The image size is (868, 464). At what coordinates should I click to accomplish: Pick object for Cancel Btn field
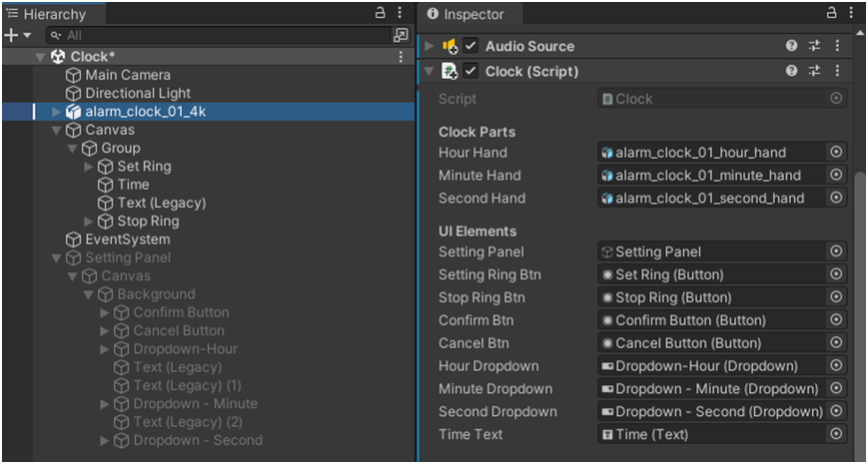836,343
